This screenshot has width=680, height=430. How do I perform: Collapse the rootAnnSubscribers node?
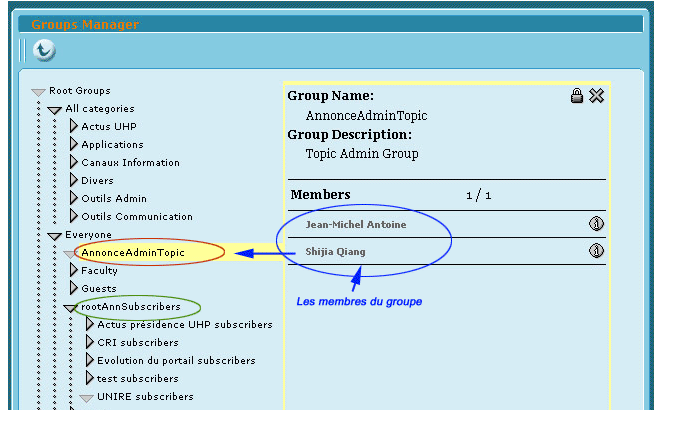coord(70,307)
